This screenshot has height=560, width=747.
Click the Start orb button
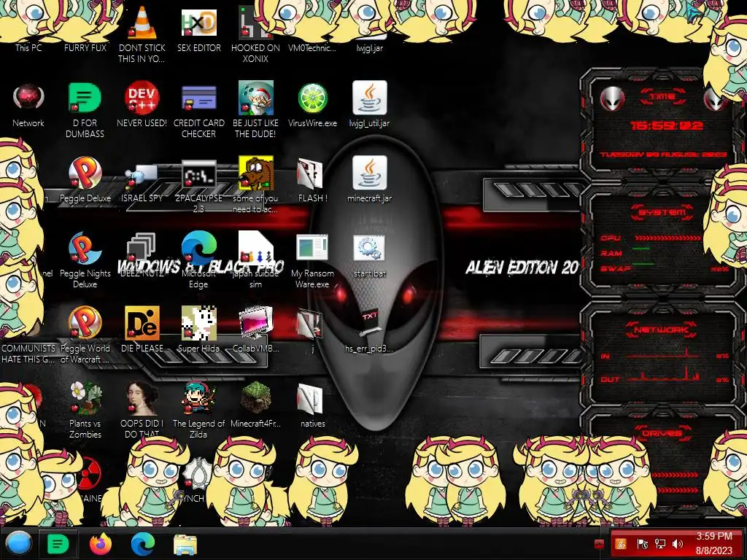click(x=18, y=543)
